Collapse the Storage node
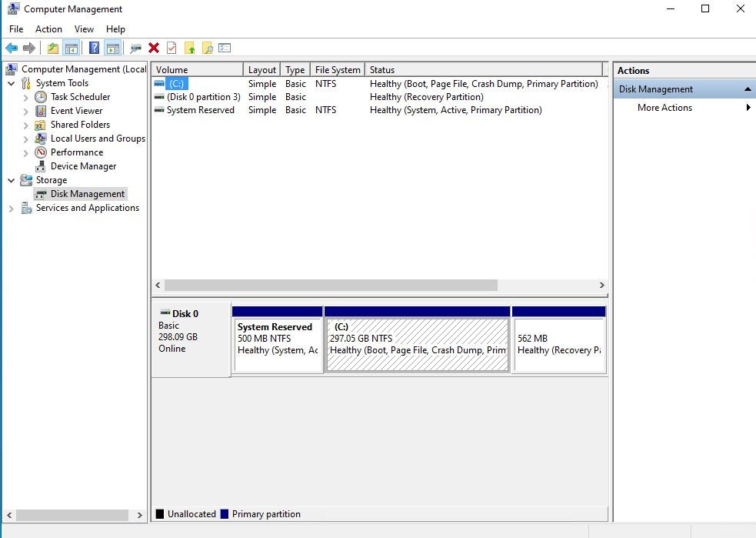 pos(11,180)
